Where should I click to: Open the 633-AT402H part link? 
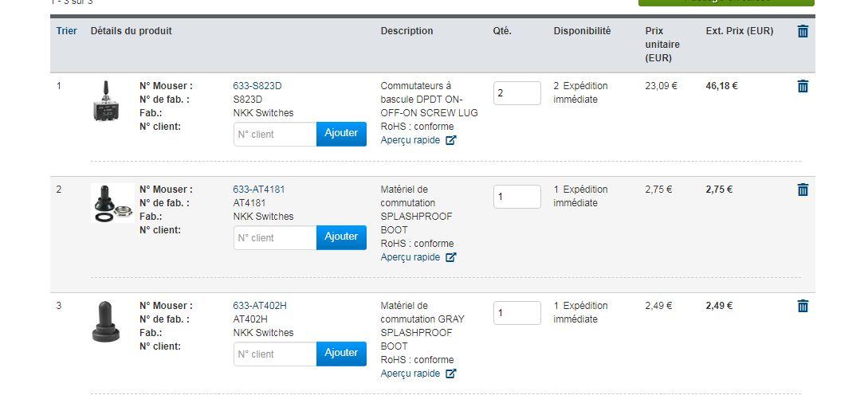click(x=260, y=306)
